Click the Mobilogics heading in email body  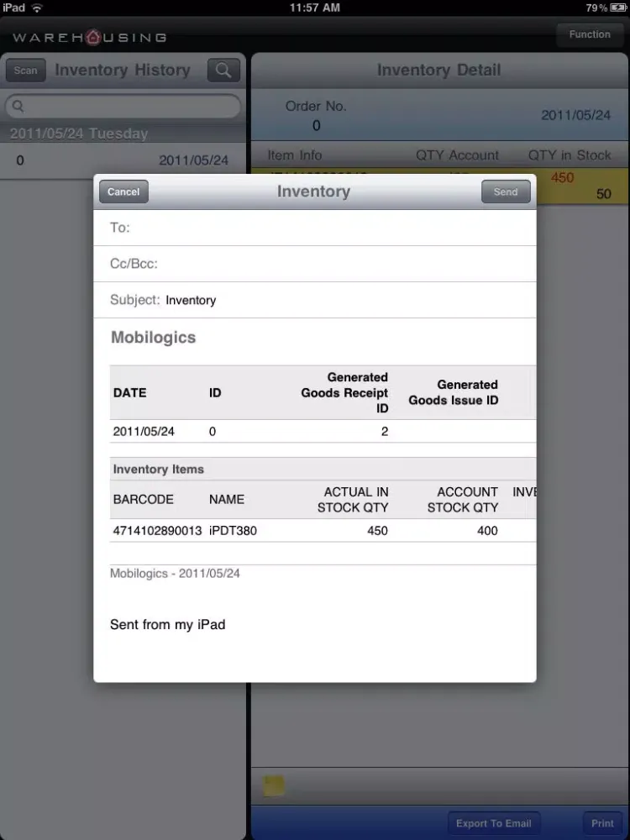tap(153, 337)
